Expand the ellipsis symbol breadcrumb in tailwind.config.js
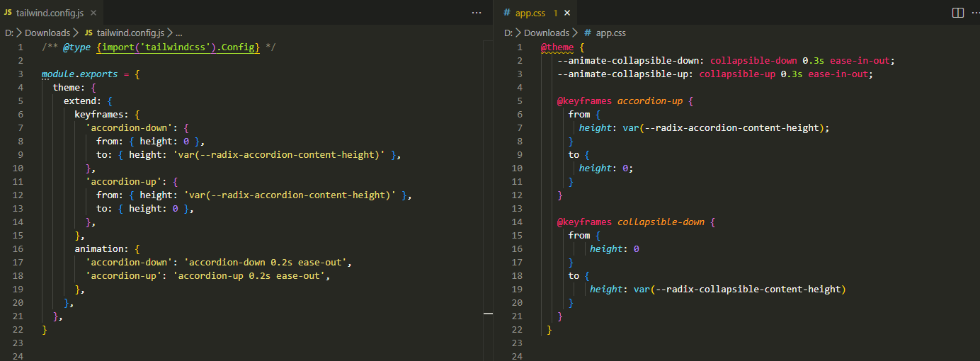The width and height of the screenshot is (980, 361). tap(179, 33)
